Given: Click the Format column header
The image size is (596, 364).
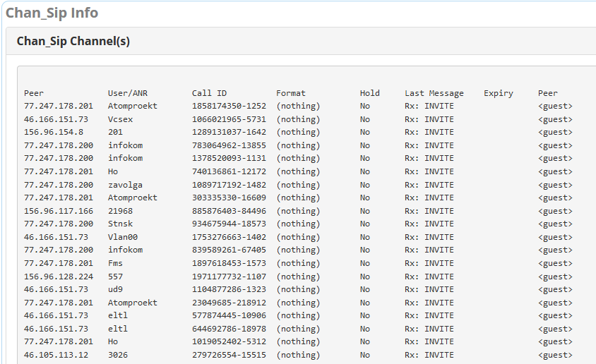Looking at the screenshot, I should 291,93.
